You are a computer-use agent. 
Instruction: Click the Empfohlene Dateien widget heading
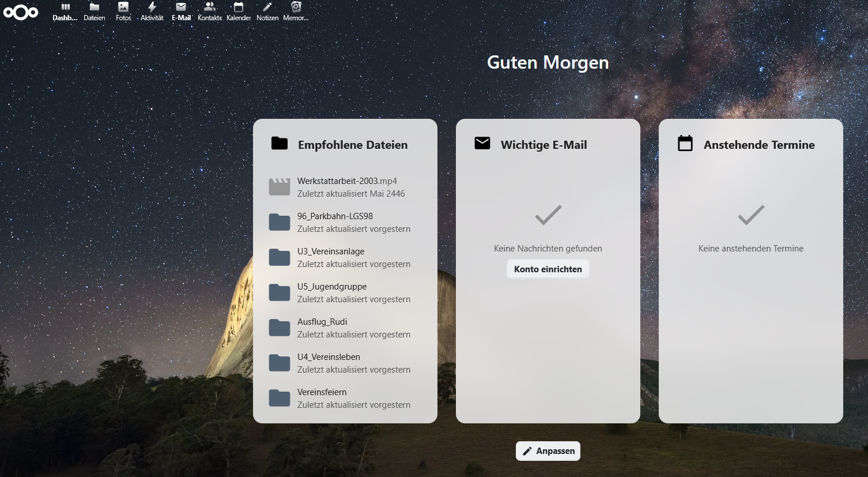pyautogui.click(x=352, y=145)
